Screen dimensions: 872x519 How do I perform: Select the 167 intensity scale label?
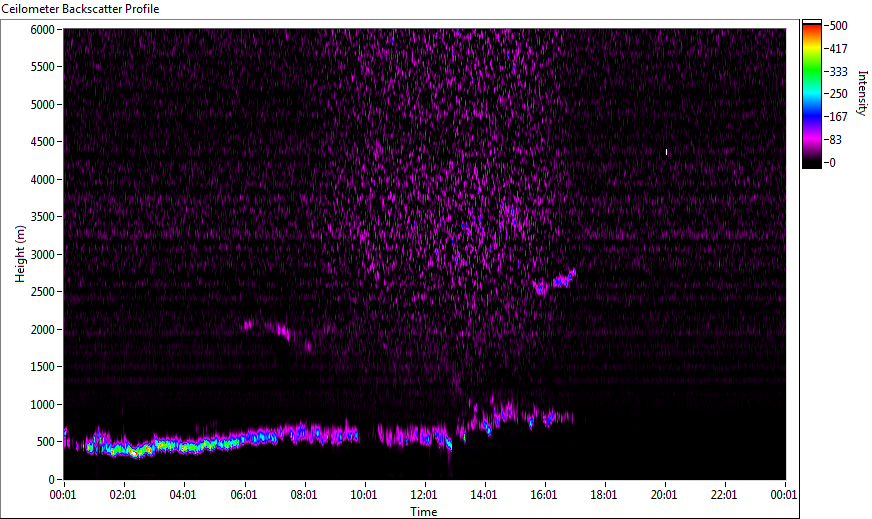point(838,117)
